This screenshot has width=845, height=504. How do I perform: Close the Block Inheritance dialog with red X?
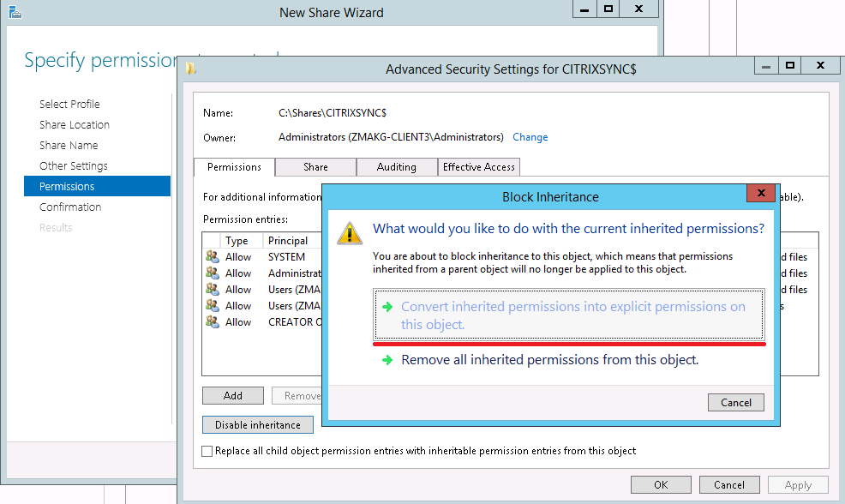760,194
